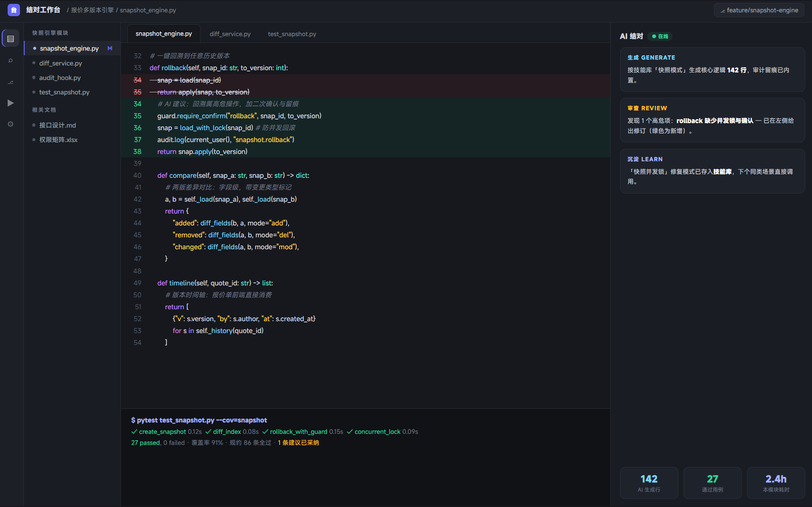
Task: Open the 审查 REVIEW card
Action: 712,120
